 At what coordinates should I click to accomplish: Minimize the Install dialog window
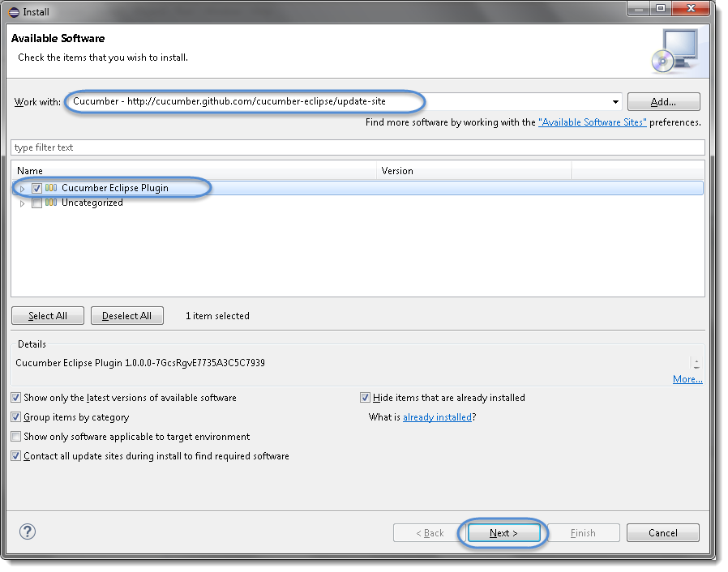(x=639, y=8)
